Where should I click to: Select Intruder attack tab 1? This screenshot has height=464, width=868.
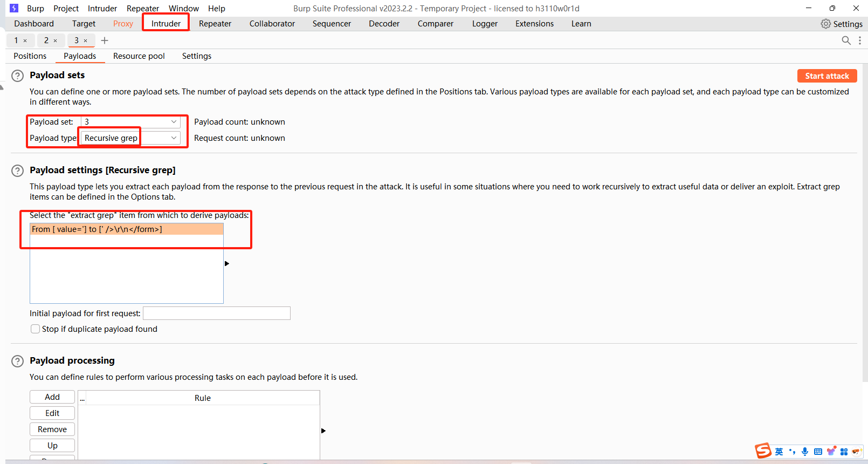(16, 40)
